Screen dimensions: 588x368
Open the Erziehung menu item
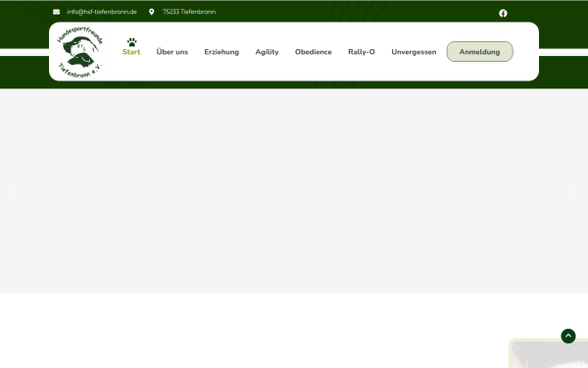221,52
